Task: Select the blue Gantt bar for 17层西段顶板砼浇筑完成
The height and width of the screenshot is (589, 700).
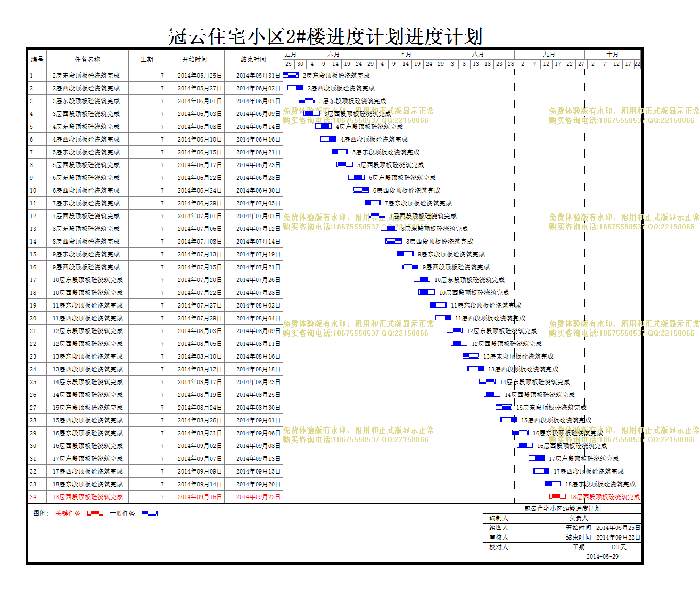Action: click(x=541, y=471)
